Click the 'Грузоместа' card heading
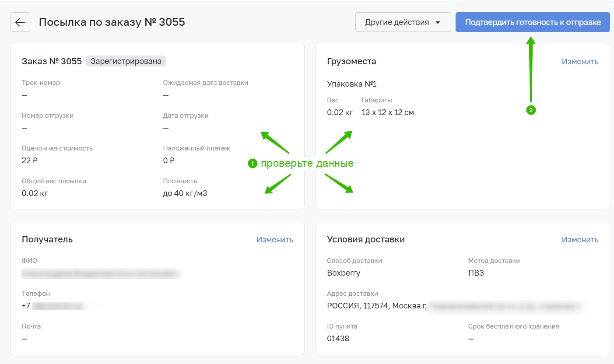The width and height of the screenshot is (614, 364). pos(351,62)
